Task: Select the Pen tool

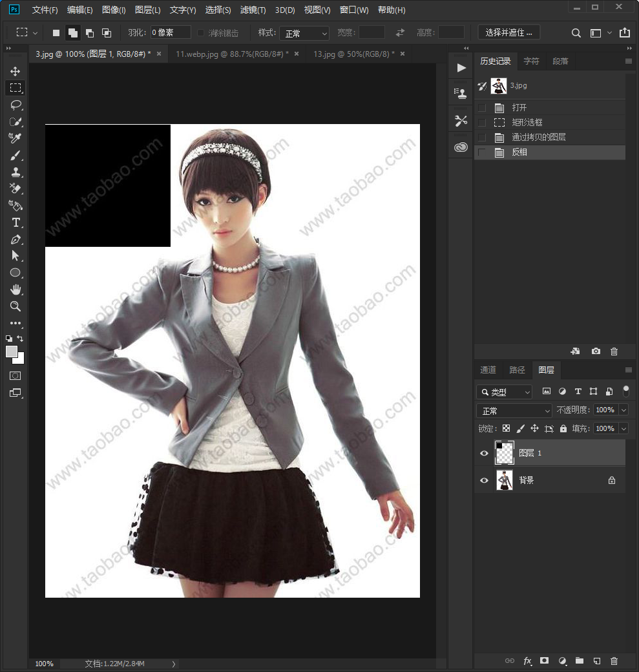Action: [16, 240]
